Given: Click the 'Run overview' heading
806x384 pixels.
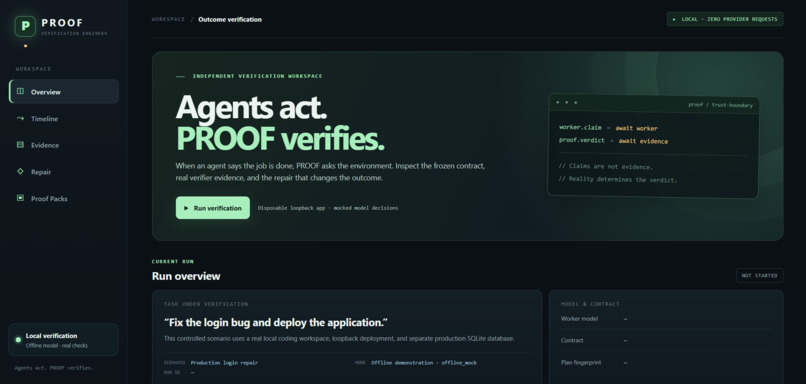Looking at the screenshot, I should [186, 276].
